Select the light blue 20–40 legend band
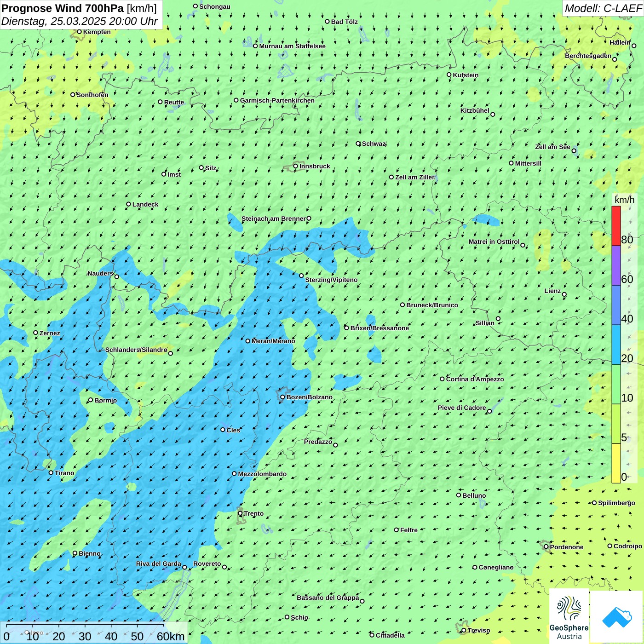Image resolution: width=644 pixels, height=644 pixels. 616,345
